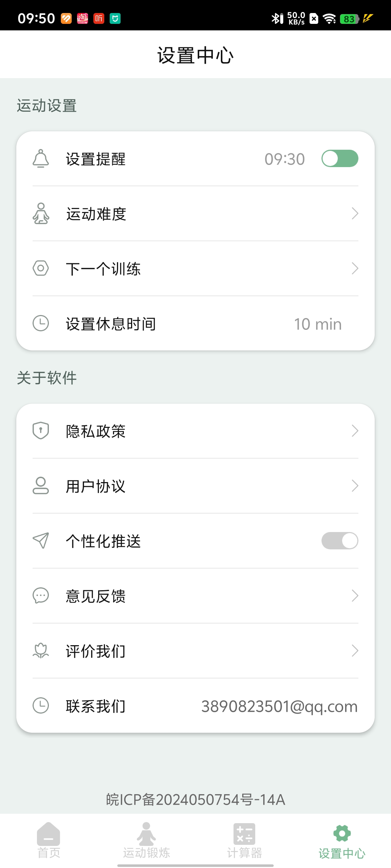Tap the chat bubble icon for 意见反馈
This screenshot has height=868, width=391.
pos(41,595)
